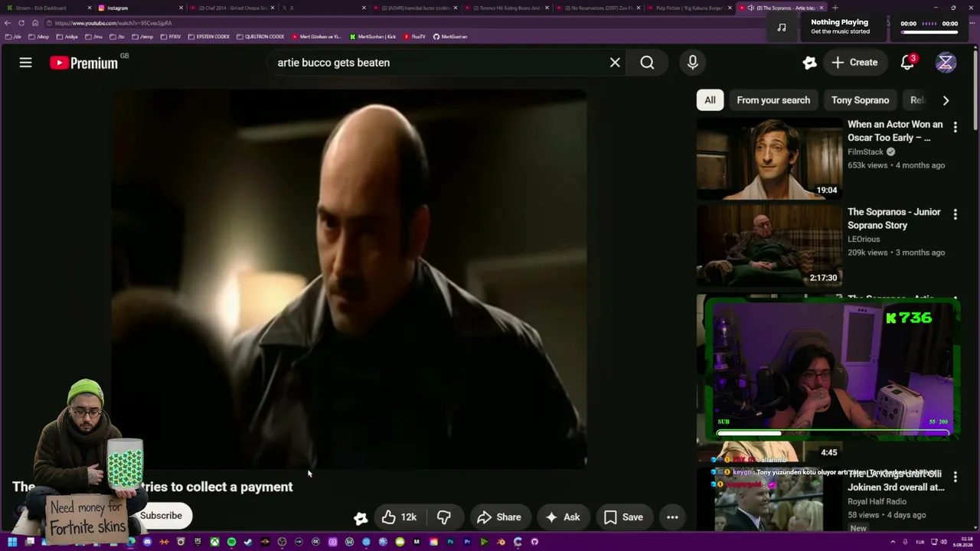Open a new browser tab
The height and width of the screenshot is (551, 980).
(x=835, y=8)
